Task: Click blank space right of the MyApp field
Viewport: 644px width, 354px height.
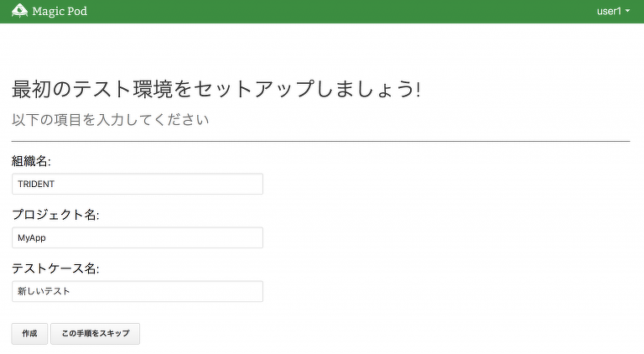Action: (444, 237)
